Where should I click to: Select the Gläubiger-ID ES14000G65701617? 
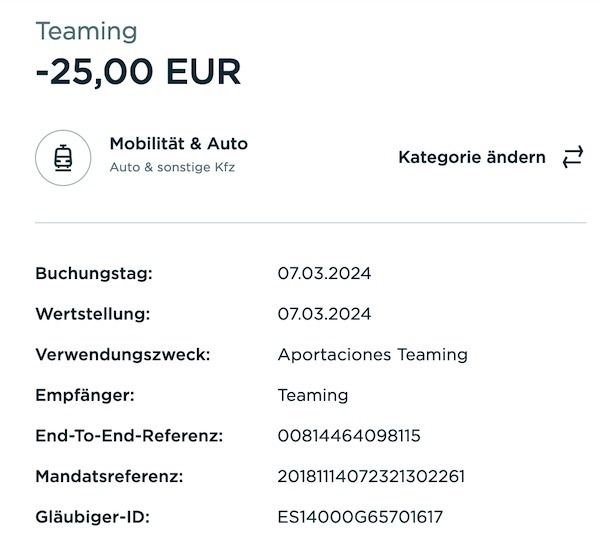coord(360,517)
